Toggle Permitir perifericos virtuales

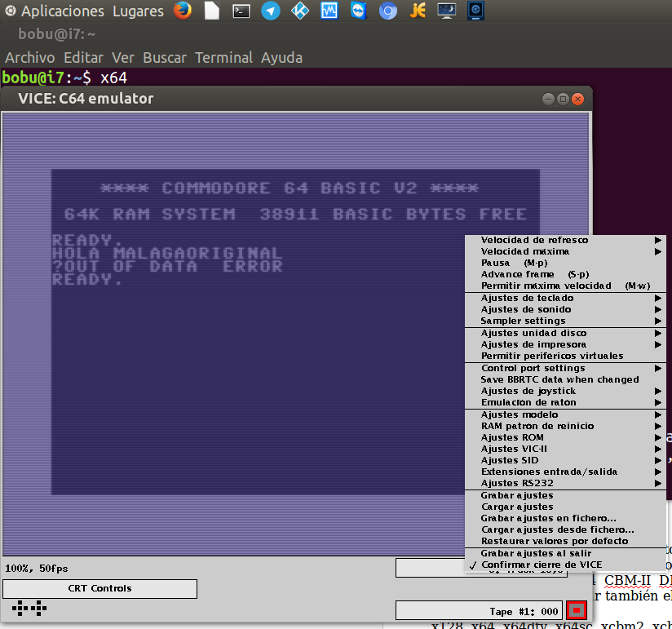(x=565, y=356)
